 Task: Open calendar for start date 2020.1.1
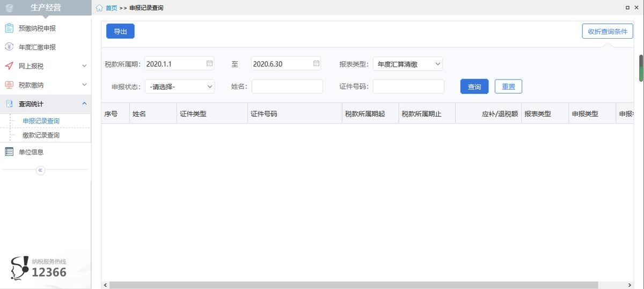(x=209, y=63)
